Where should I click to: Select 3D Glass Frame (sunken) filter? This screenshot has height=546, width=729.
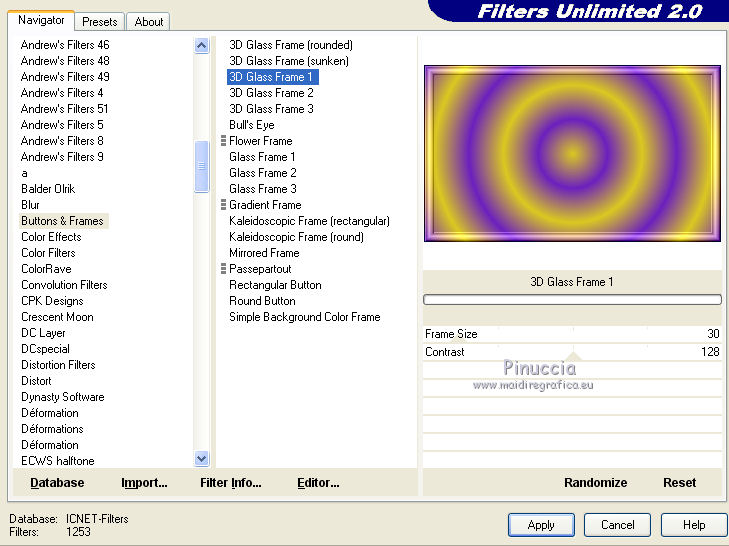(289, 61)
